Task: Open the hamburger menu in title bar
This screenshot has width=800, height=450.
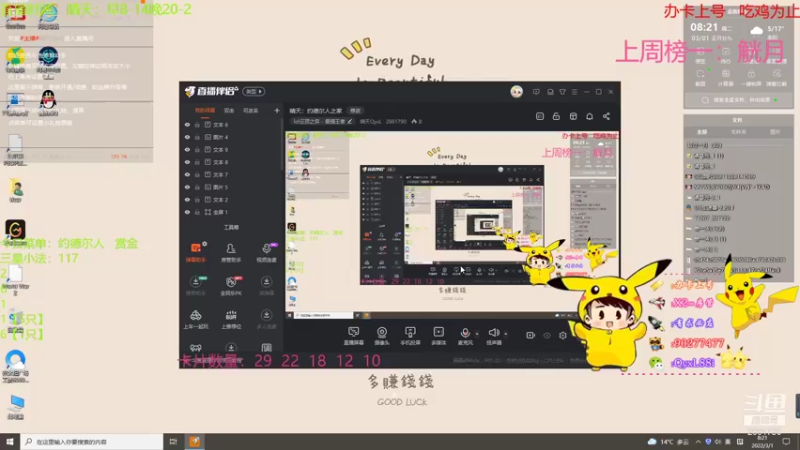Action: tap(574, 92)
